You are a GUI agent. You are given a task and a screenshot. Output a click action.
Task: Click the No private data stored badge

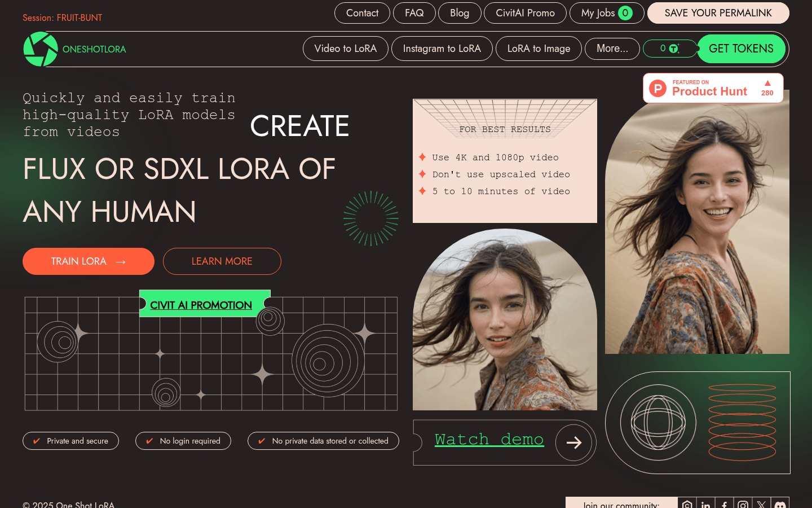(x=323, y=441)
